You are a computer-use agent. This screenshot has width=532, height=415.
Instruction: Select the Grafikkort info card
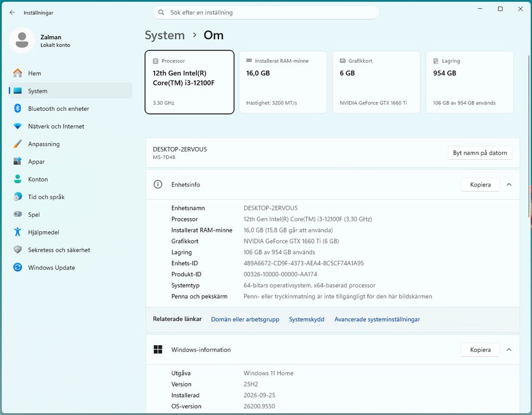click(x=376, y=82)
